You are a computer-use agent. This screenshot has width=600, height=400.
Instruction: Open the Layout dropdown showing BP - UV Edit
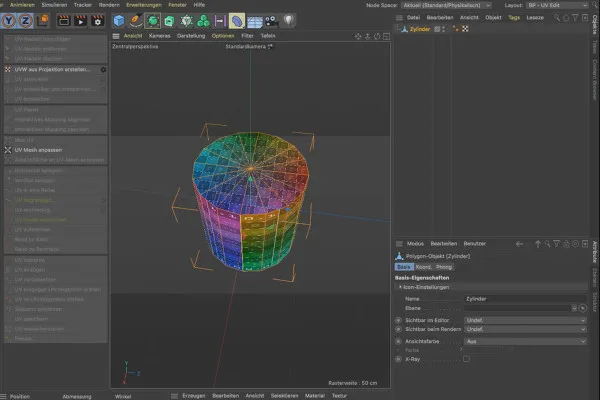[x=540, y=5]
